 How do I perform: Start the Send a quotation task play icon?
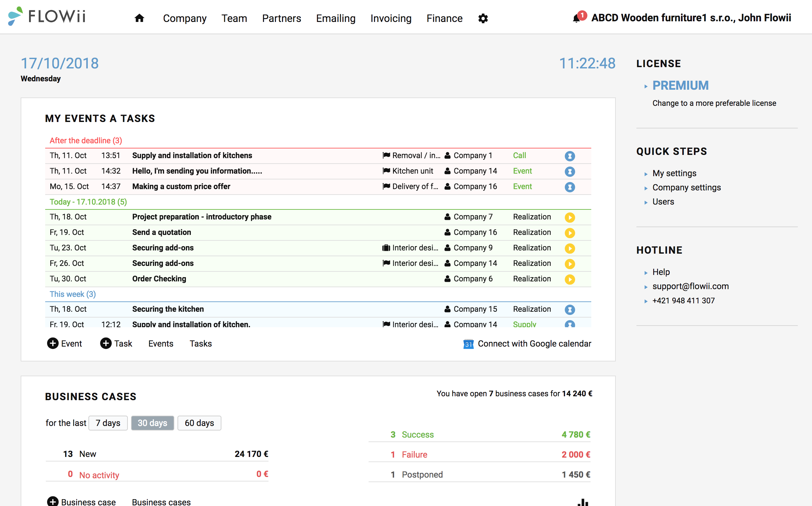point(570,233)
